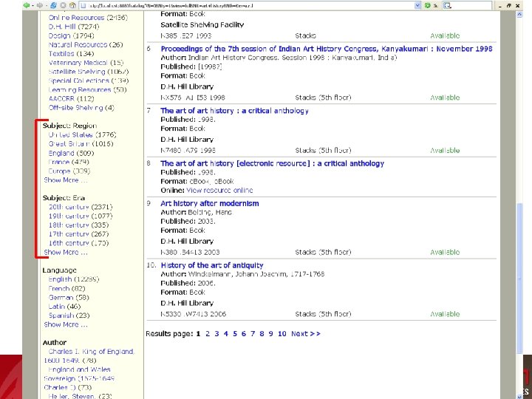Screen dimensions: 532x399
Task: Filter author England and Wales Sovereign
Action: click(x=79, y=378)
